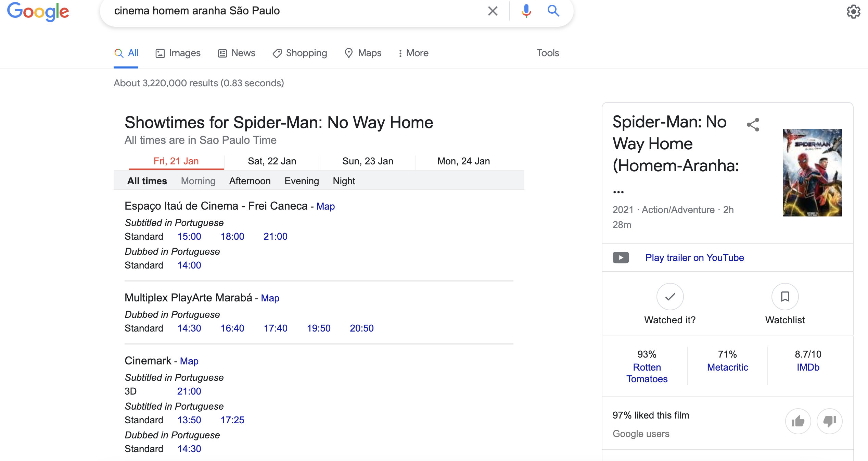Select Sunday 23 Jan date tab
Viewport: 868px width, 461px height.
pos(367,161)
